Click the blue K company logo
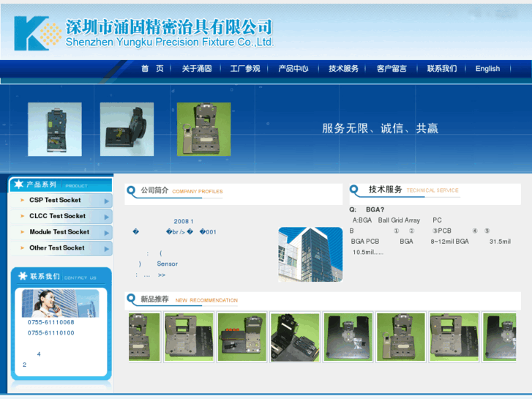 click(37, 33)
